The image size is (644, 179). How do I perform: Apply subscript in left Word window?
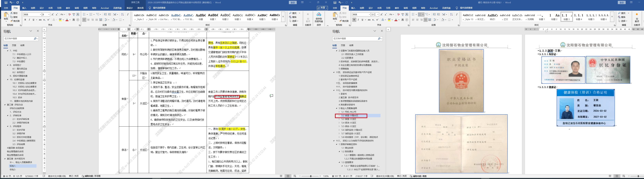[44, 20]
